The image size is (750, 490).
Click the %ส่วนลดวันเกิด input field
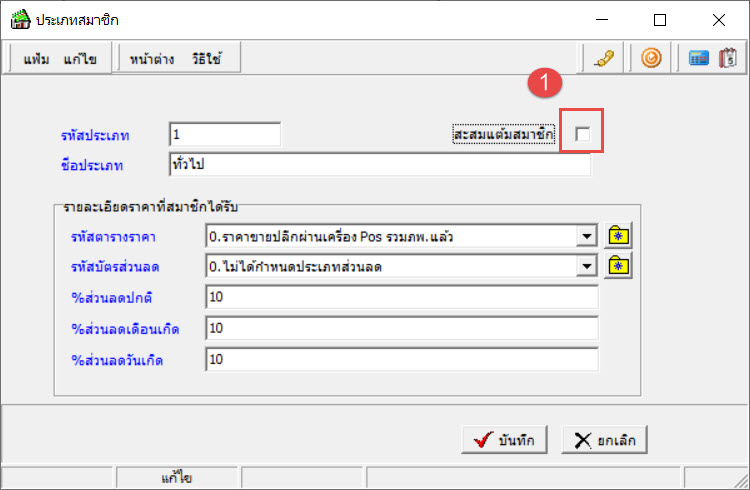click(400, 359)
